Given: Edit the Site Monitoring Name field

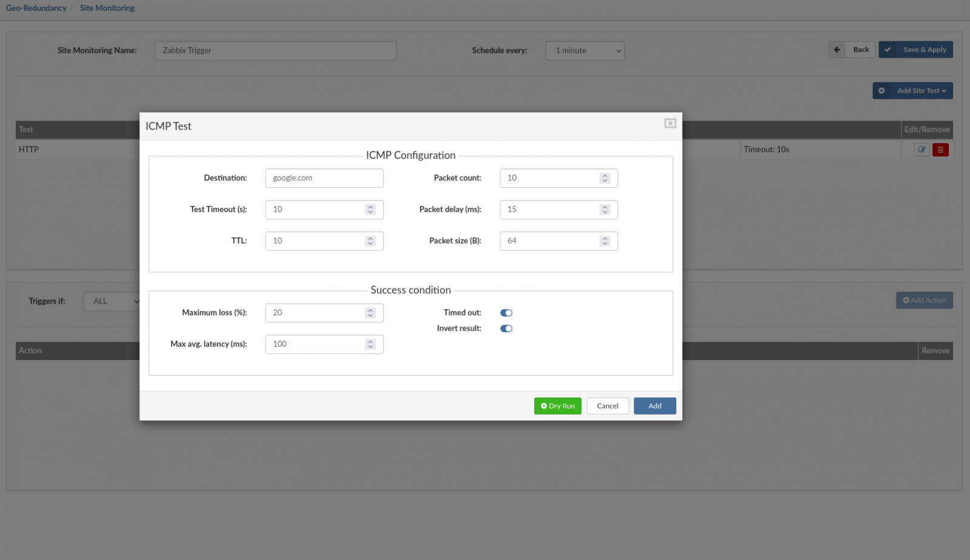Looking at the screenshot, I should [275, 50].
